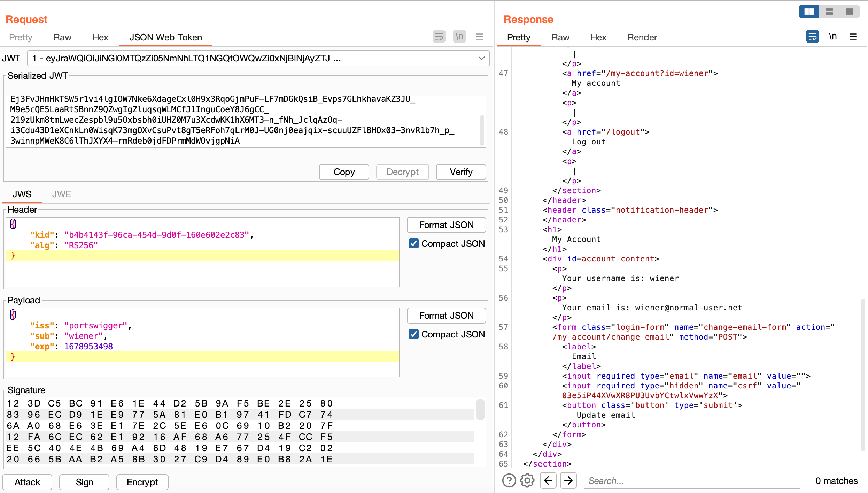Uncheck Compact JSON for Payload
Screen dimensions: 868x493
(414, 334)
